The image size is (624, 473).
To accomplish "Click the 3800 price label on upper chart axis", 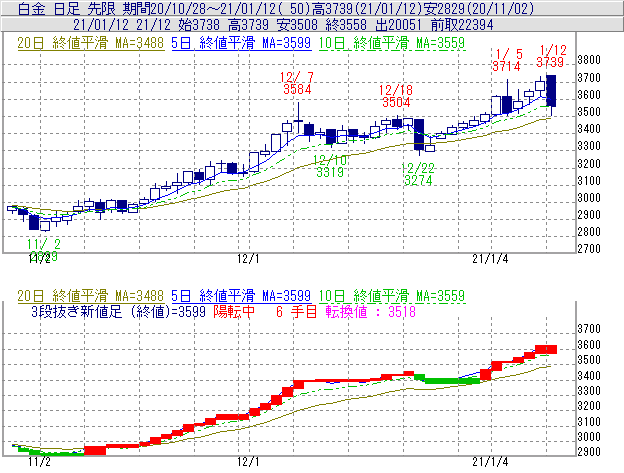I will pyautogui.click(x=589, y=60).
